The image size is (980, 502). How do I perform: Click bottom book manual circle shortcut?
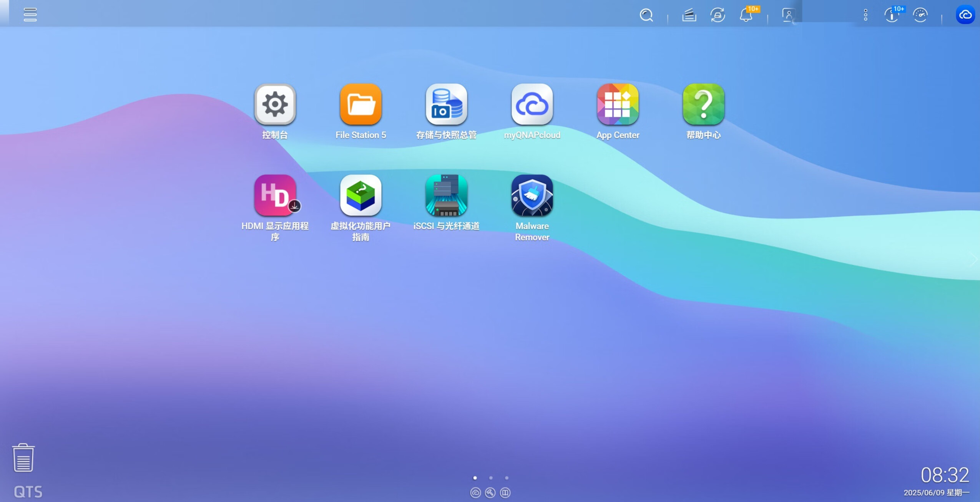(505, 492)
